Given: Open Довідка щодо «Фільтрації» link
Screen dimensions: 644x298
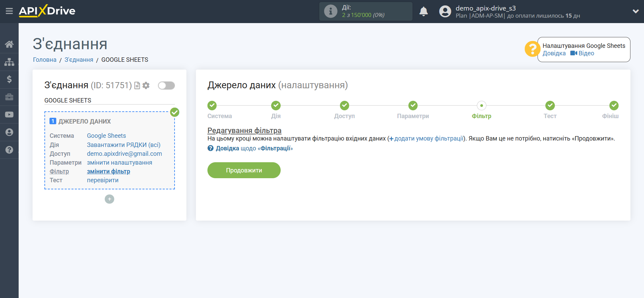Looking at the screenshot, I should [x=250, y=148].
